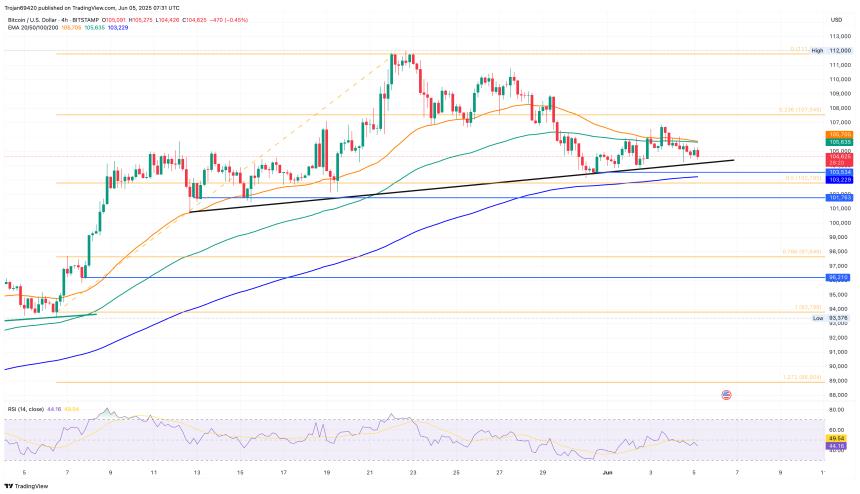Click the orange 105,706 EMA price tag
This screenshot has height=494, width=860.
pyautogui.click(x=838, y=134)
